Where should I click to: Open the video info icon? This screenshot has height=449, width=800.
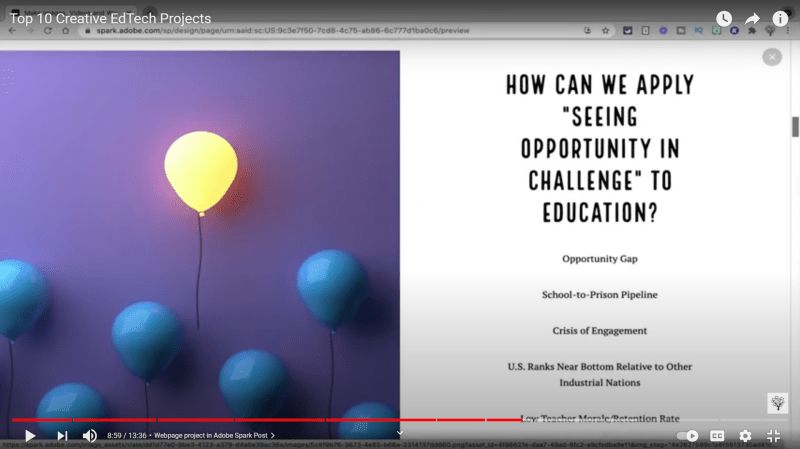(x=780, y=19)
